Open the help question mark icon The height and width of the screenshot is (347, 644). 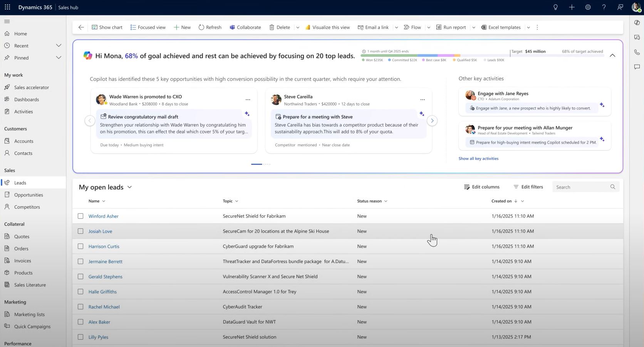(x=604, y=7)
